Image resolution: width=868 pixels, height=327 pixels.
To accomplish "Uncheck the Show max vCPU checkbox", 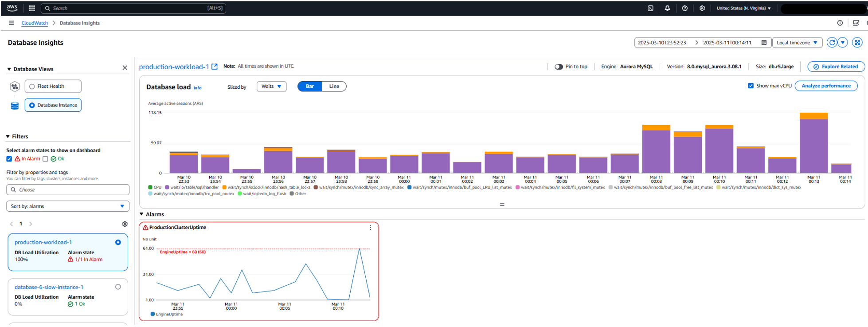I will (x=751, y=86).
